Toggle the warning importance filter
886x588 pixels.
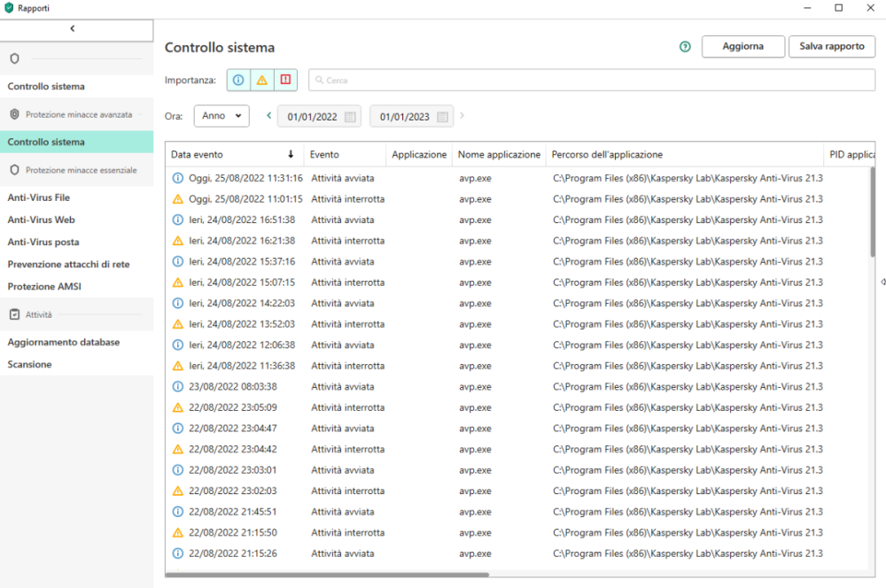point(261,80)
